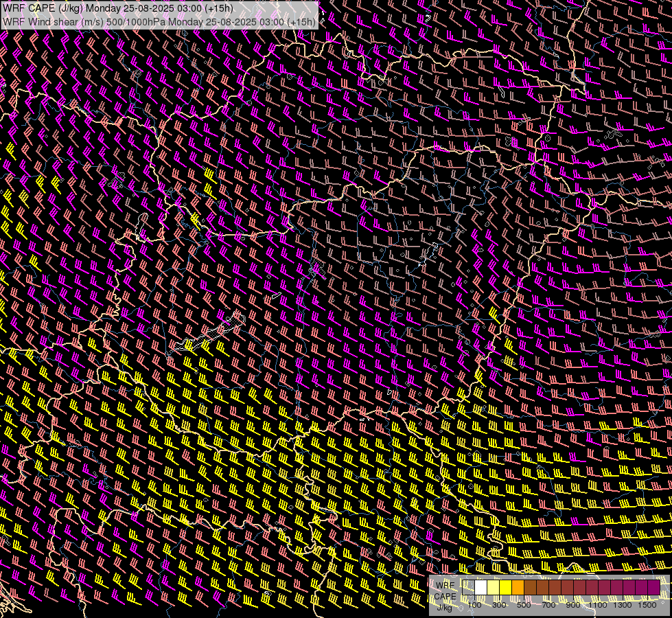
Task: Select the white 100 J/kg legend swatch
Action: (481, 588)
